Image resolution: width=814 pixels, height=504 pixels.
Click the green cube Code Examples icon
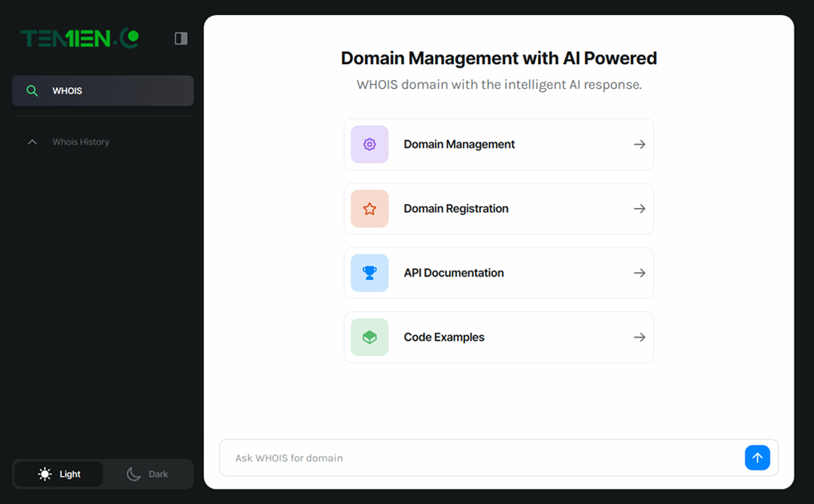click(369, 338)
